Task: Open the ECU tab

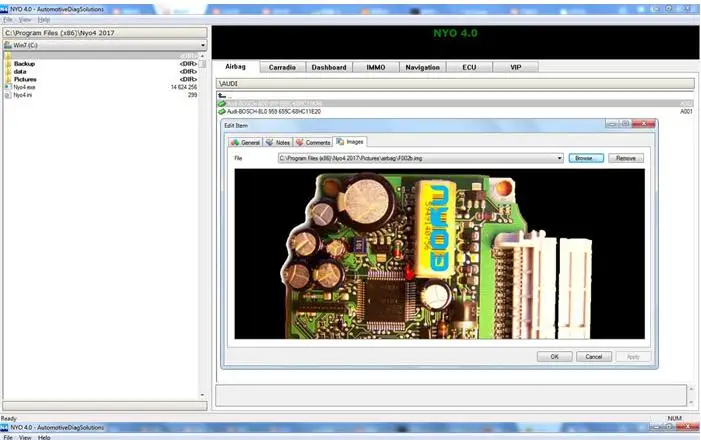Action: tap(469, 68)
